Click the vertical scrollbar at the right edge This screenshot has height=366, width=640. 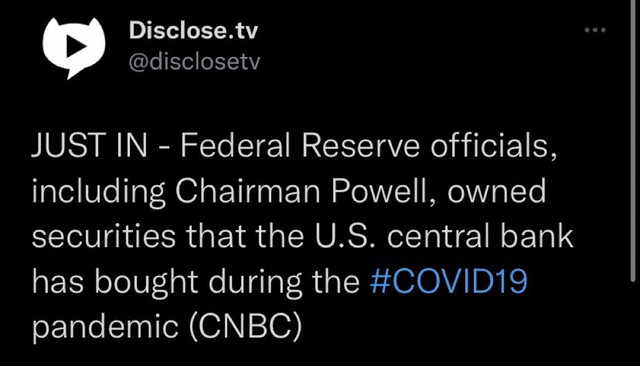(x=633, y=141)
